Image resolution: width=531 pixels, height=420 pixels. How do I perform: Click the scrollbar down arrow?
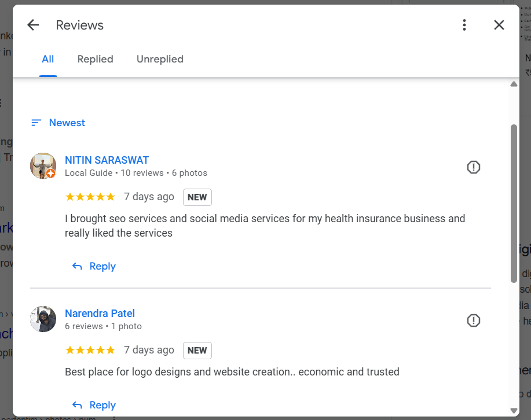click(x=514, y=411)
